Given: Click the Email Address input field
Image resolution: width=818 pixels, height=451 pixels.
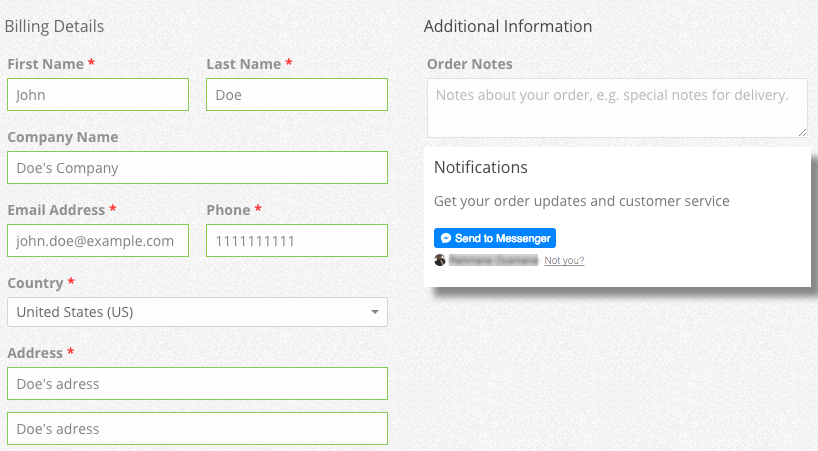Looking at the screenshot, I should click(98, 240).
